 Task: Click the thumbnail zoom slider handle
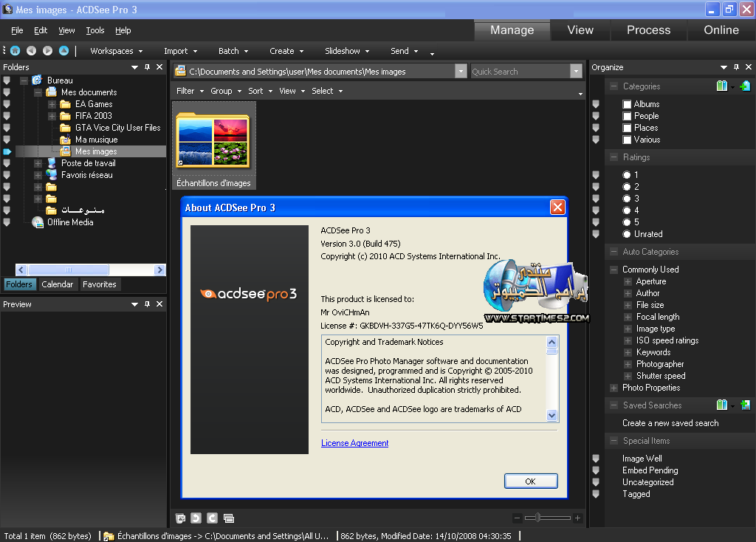[x=537, y=518]
